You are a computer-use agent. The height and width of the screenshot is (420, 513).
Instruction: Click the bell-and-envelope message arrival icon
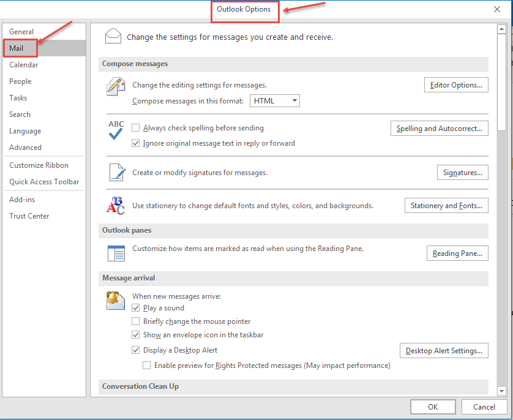(x=116, y=300)
